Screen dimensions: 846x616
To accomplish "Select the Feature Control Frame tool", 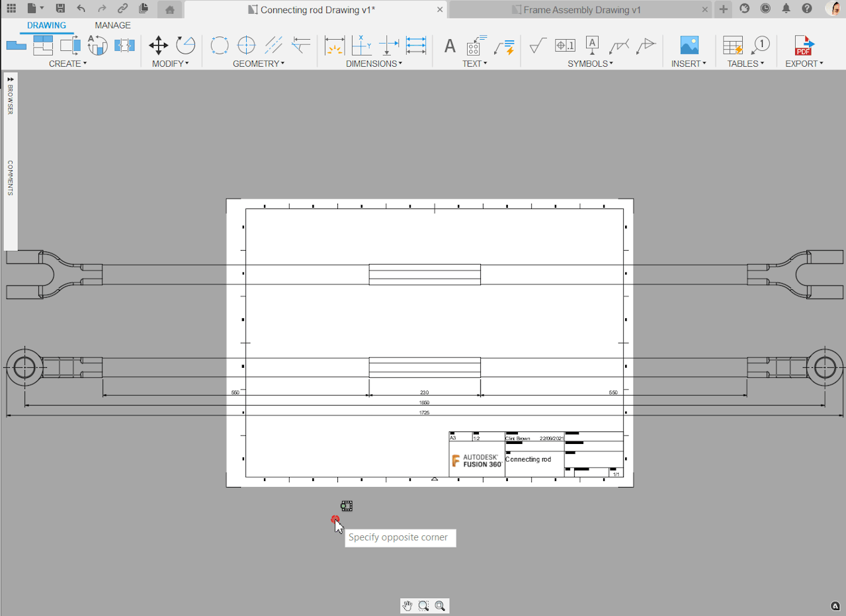I will point(565,46).
